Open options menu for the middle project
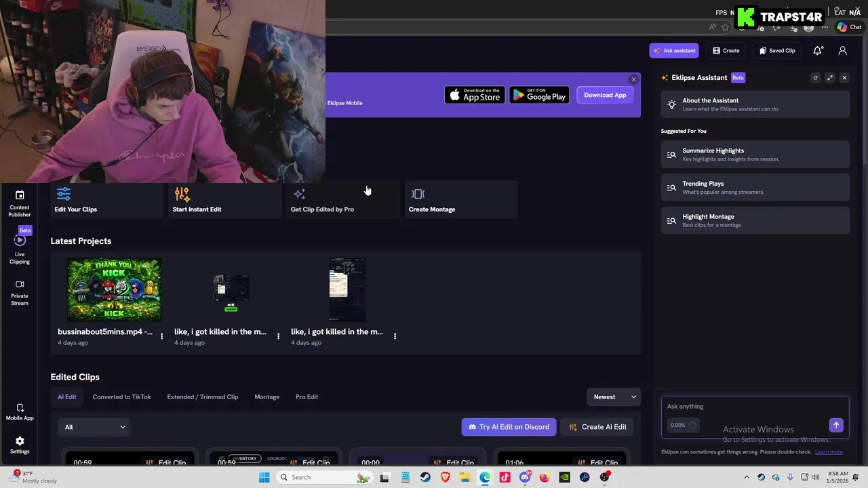The height and width of the screenshot is (488, 868). click(278, 336)
